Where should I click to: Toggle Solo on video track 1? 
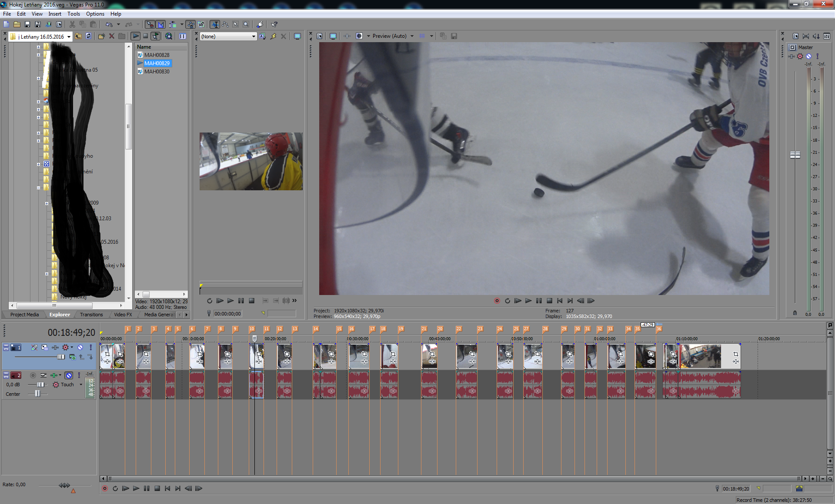(x=90, y=347)
